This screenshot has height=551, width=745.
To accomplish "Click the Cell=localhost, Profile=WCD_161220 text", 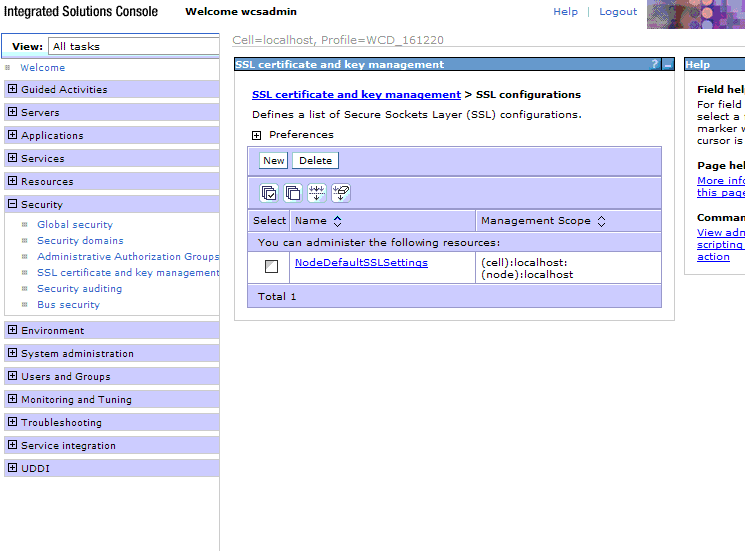I will tap(338, 40).
